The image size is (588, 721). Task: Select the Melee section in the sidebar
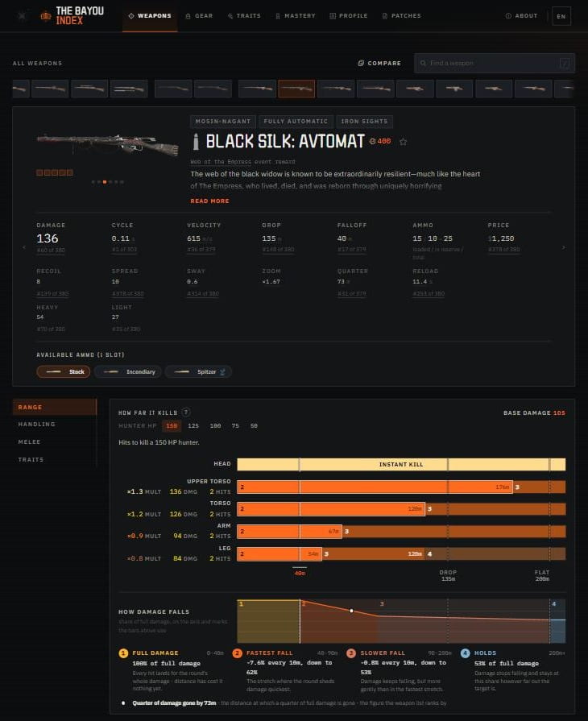click(x=55, y=442)
